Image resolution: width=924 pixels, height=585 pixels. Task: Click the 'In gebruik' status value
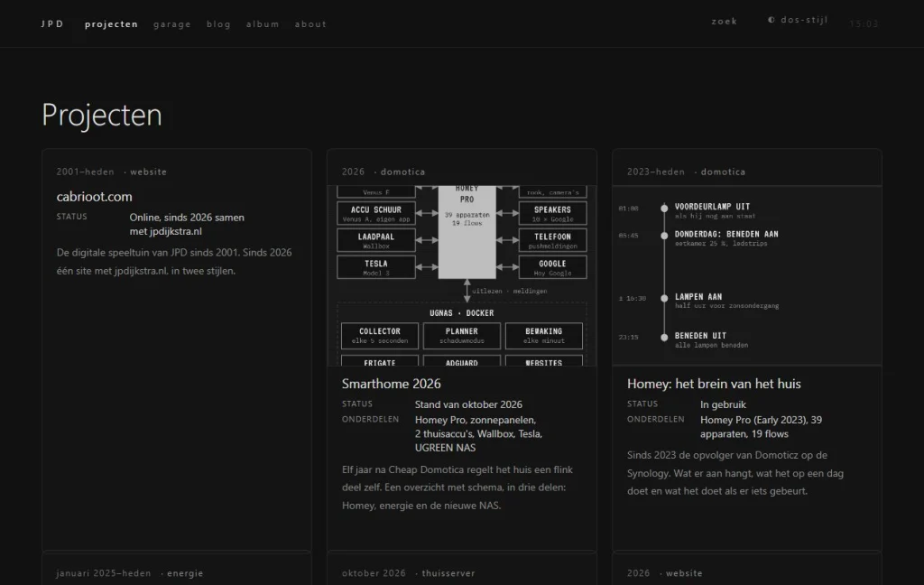pos(723,404)
